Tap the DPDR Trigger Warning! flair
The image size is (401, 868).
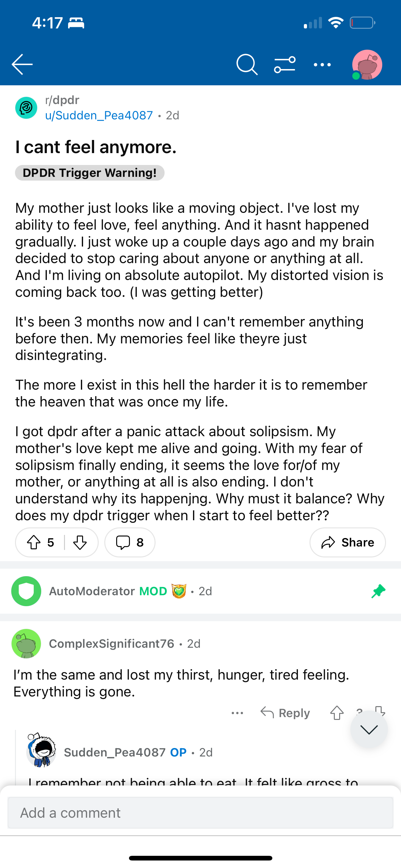(90, 173)
